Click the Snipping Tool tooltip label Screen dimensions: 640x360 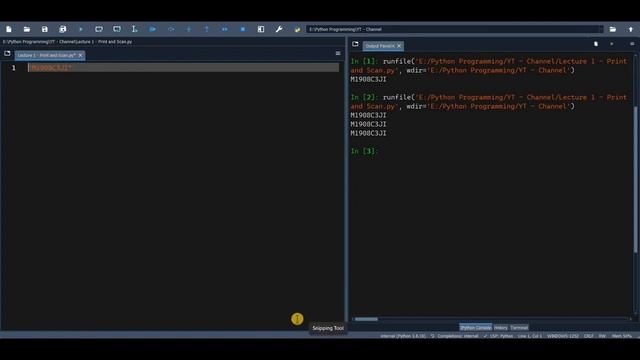328,328
